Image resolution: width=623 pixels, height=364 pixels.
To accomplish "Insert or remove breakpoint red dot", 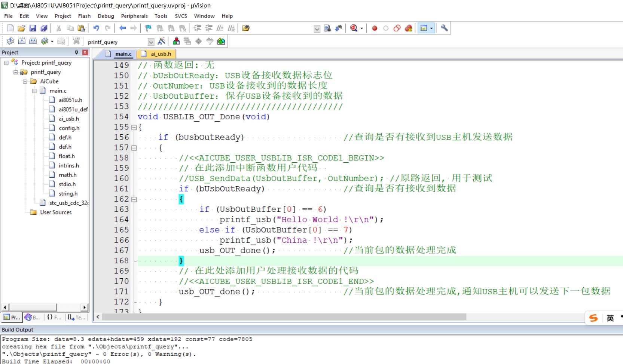I will tap(375, 28).
